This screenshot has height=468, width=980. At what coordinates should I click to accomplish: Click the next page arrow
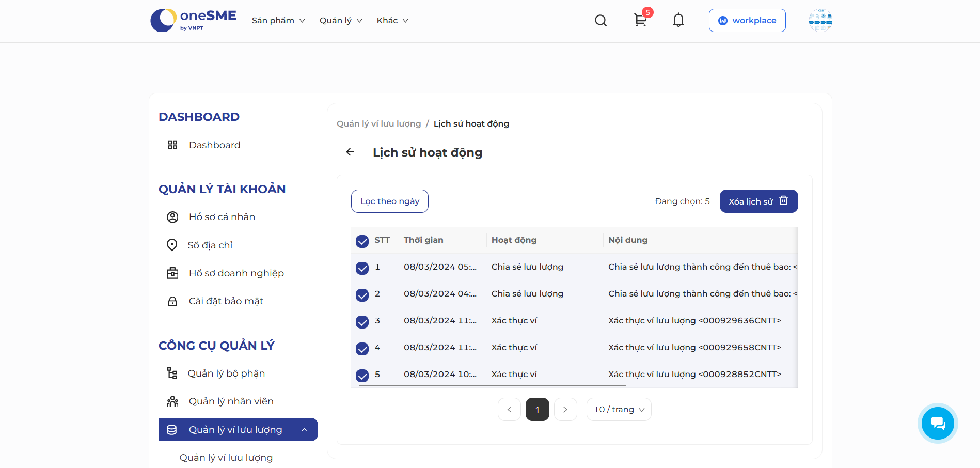[565, 409]
